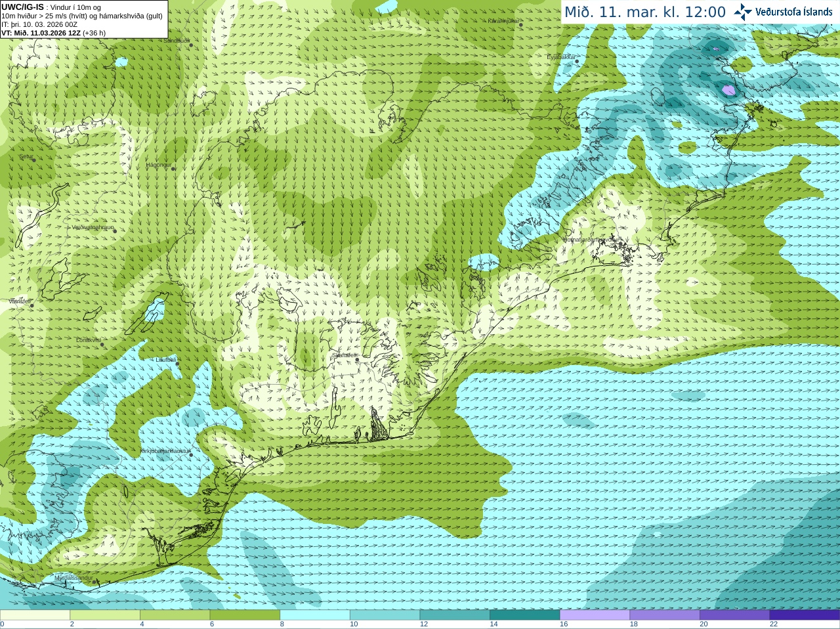This screenshot has width=840, height=629.
Task: Pick the 14–16 m/s dark teal legend swatch
Action: pos(525,615)
